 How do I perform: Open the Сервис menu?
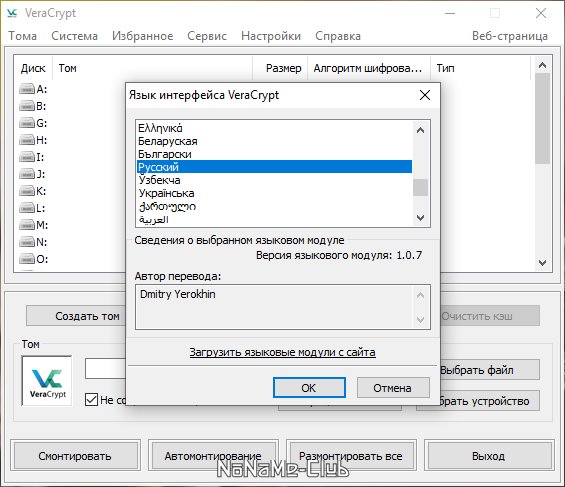tap(207, 36)
